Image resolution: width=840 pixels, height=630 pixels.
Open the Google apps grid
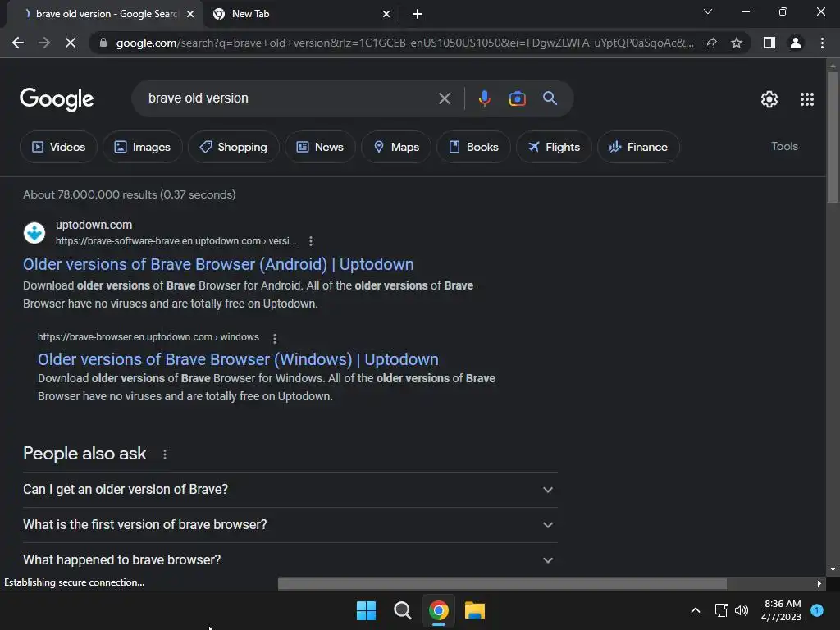click(807, 99)
